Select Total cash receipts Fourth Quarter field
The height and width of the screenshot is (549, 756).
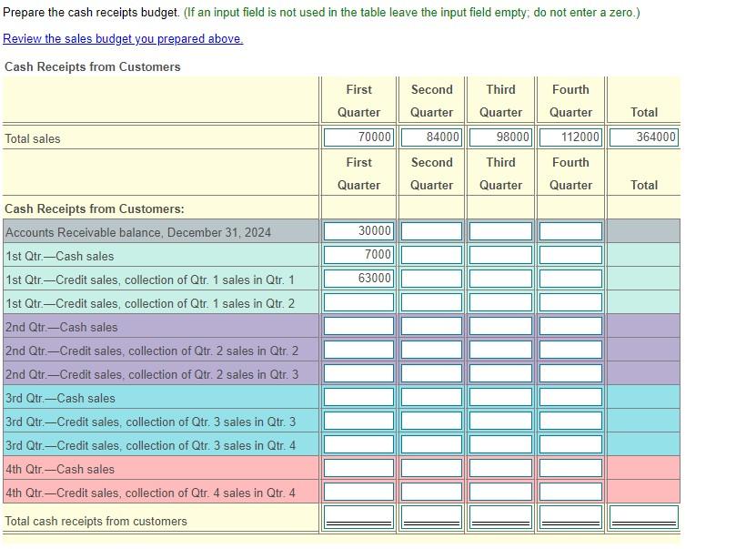(x=570, y=516)
